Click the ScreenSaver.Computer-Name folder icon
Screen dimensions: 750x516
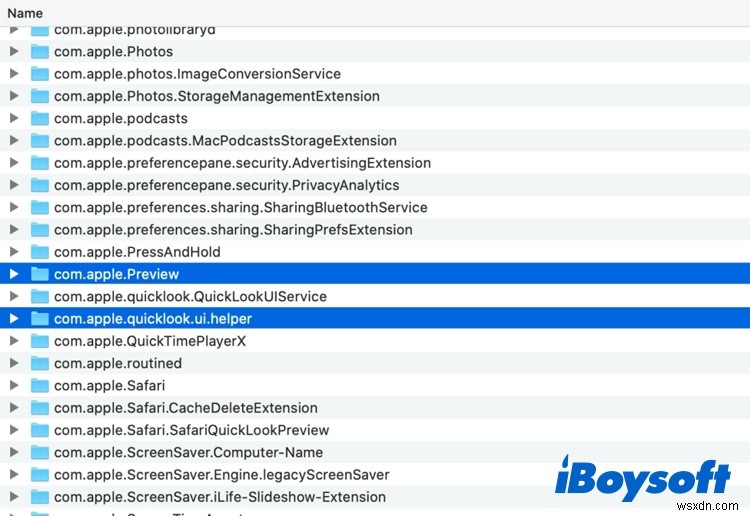pyautogui.click(x=40, y=452)
